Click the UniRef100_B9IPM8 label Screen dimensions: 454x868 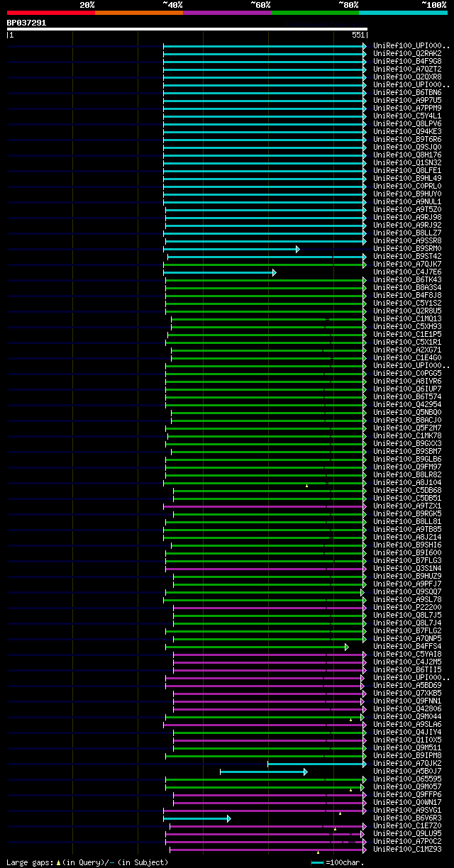click(407, 755)
